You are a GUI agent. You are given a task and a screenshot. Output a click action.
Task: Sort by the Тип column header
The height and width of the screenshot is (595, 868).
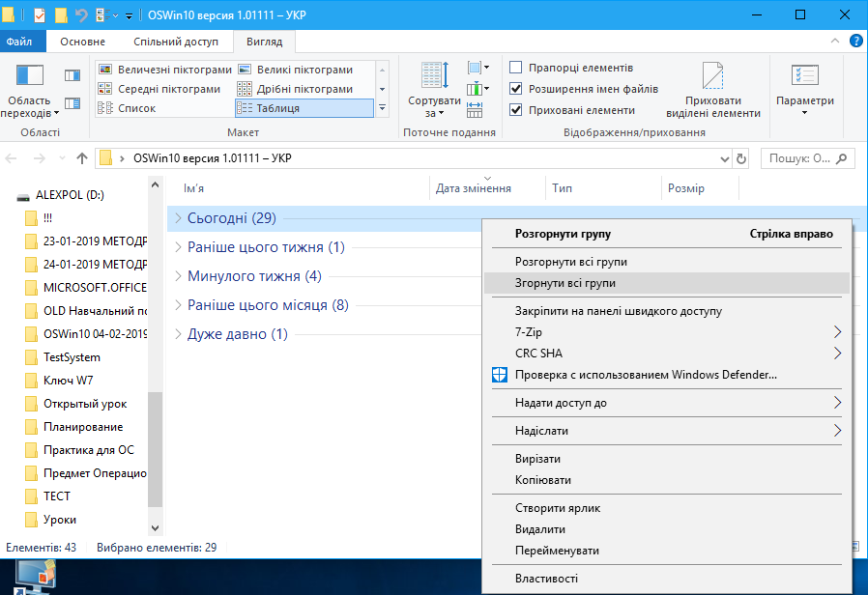(x=603, y=188)
